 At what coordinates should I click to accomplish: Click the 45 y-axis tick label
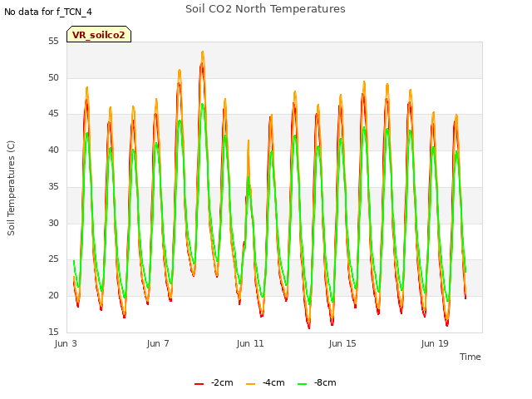pyautogui.click(x=53, y=114)
